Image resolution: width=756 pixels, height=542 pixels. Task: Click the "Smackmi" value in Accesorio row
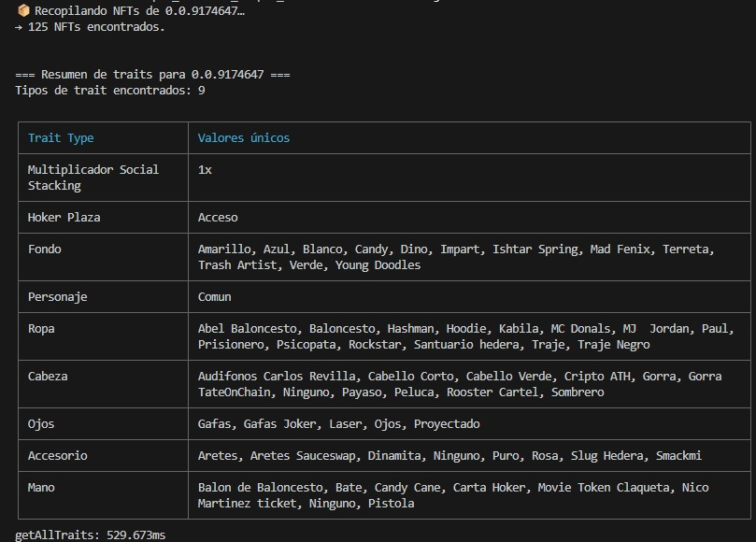coord(678,456)
